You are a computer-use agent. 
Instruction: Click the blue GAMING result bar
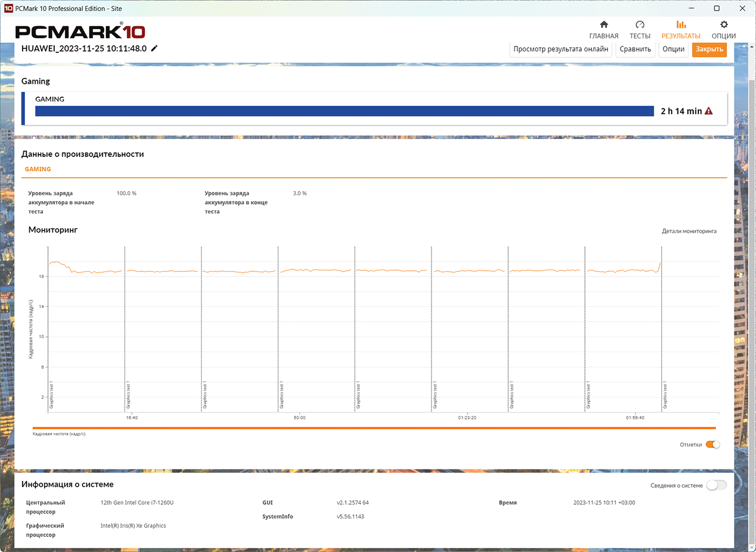pyautogui.click(x=344, y=111)
